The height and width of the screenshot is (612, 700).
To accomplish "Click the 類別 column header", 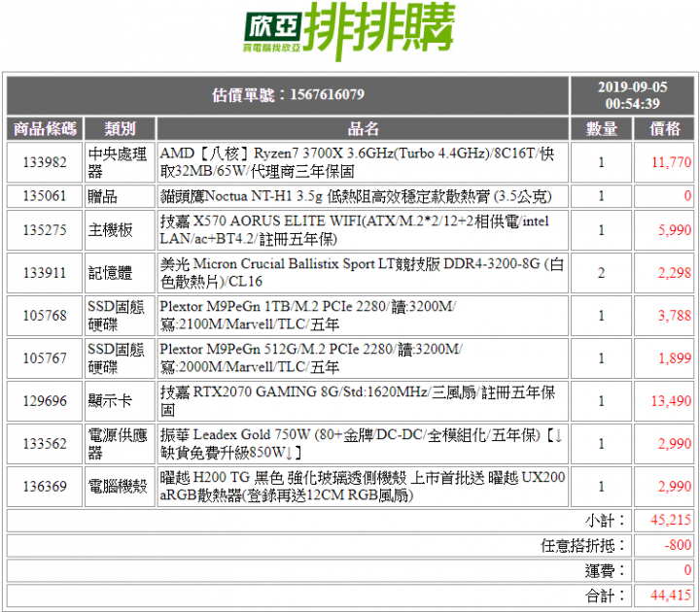I will pos(121,129).
